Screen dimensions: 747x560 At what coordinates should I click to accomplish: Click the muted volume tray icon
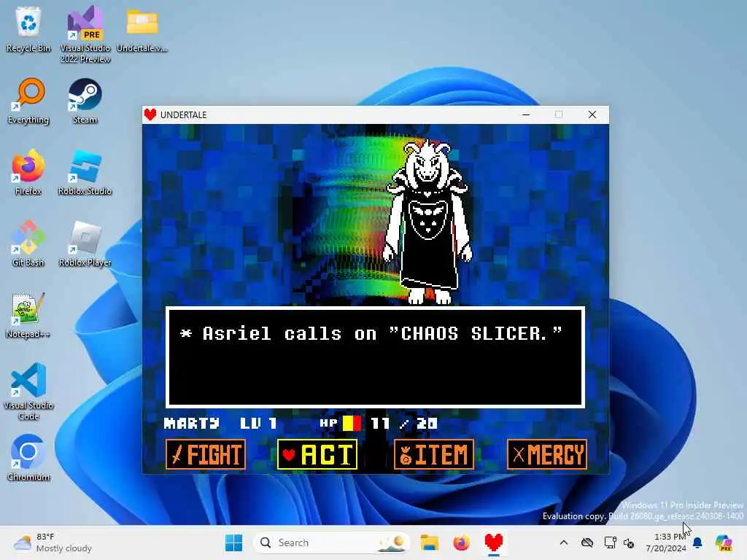(629, 542)
